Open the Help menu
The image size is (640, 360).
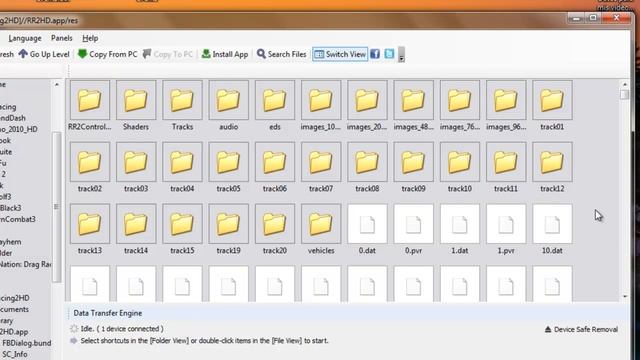click(90, 38)
